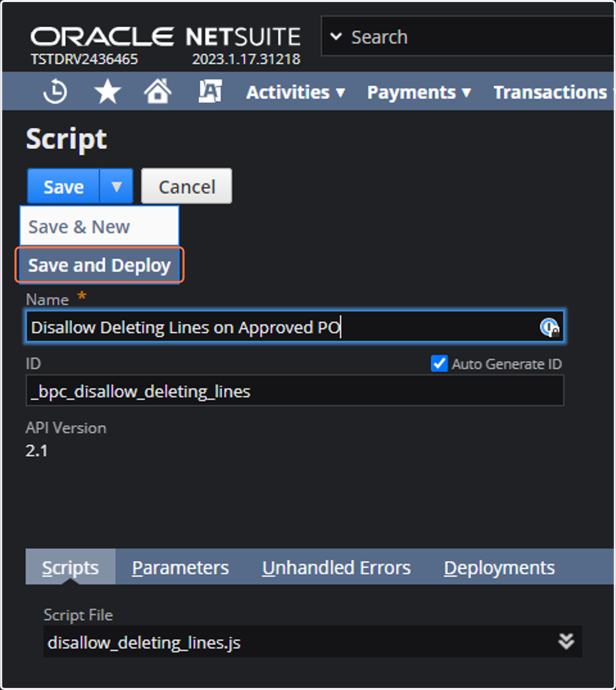Choose Save & New from dropdown

(99, 226)
